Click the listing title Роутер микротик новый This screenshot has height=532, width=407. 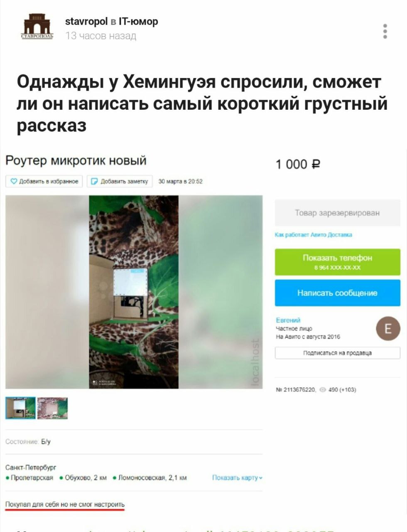point(76,160)
